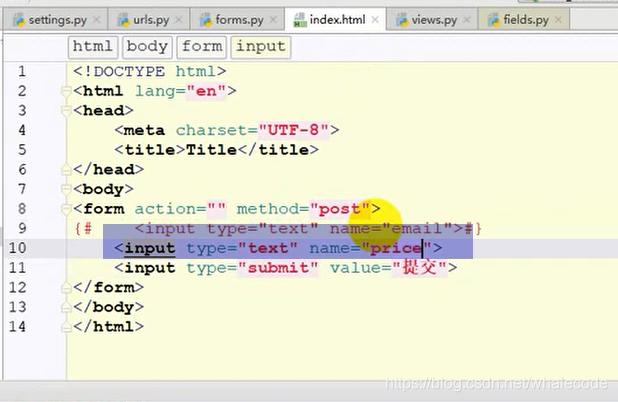Click the value "提交" text on line 11

[419, 268]
